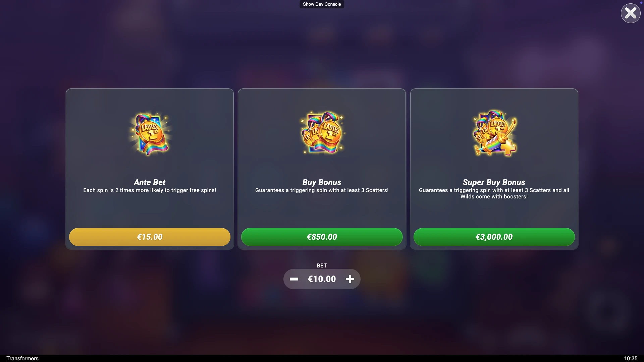Image resolution: width=644 pixels, height=362 pixels.
Task: Click the Super Buy Bonus boosters description
Action: coord(494,193)
